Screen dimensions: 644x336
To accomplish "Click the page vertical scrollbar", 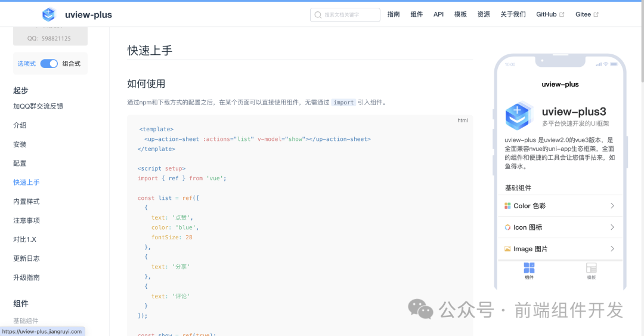I will (x=642, y=41).
